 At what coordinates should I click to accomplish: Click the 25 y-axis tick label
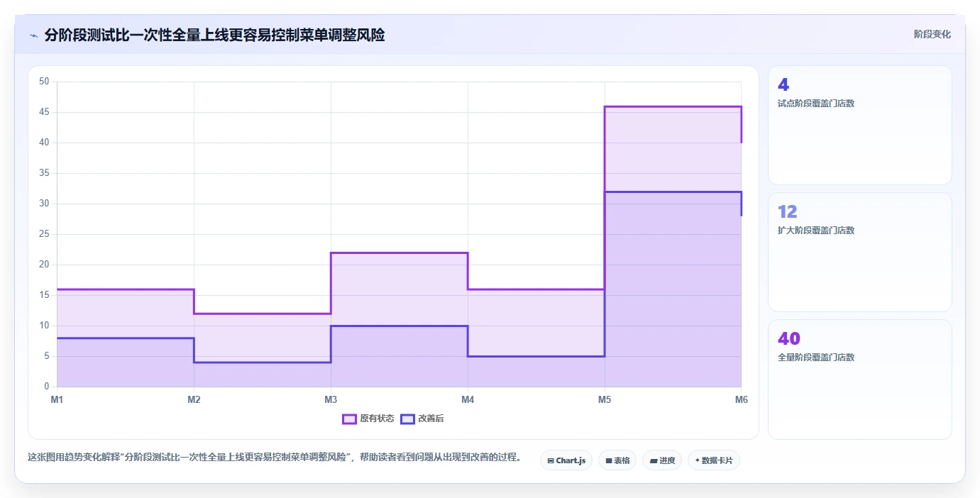pyautogui.click(x=44, y=234)
